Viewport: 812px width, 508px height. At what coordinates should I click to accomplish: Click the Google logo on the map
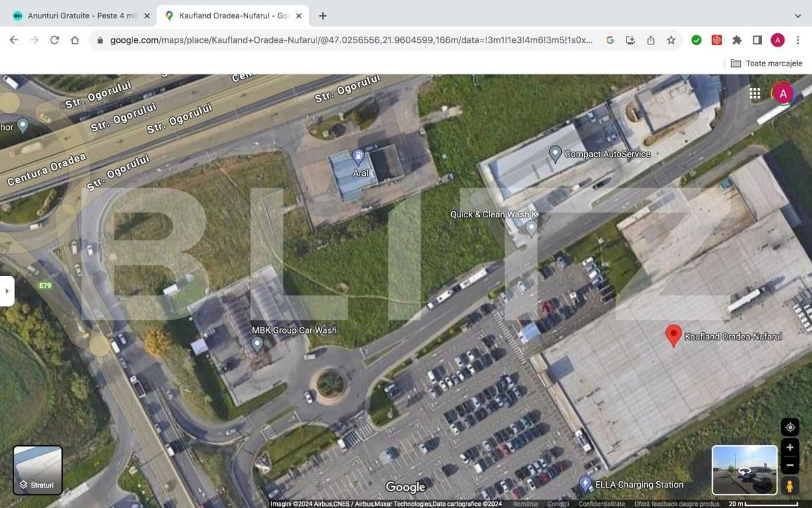pyautogui.click(x=405, y=488)
